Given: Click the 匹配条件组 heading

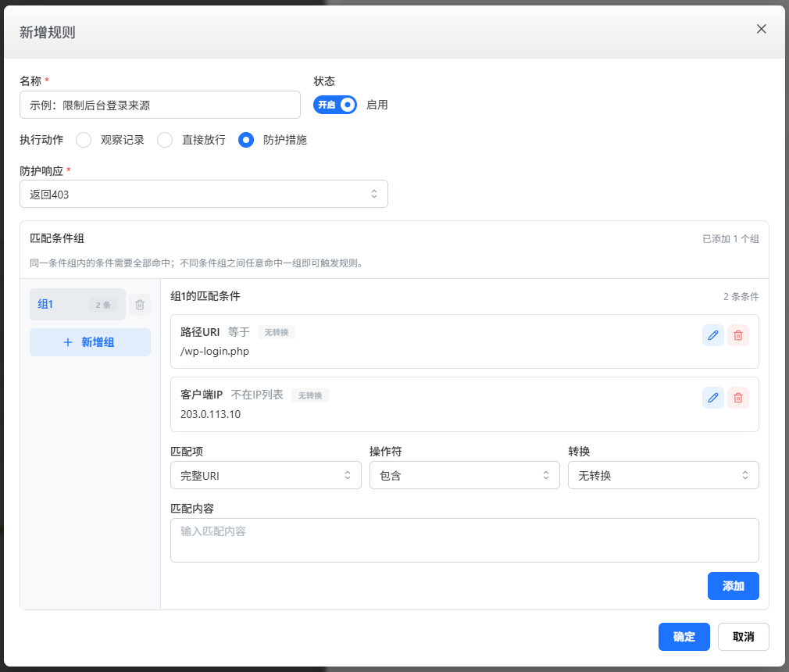Looking at the screenshot, I should click(x=57, y=238).
